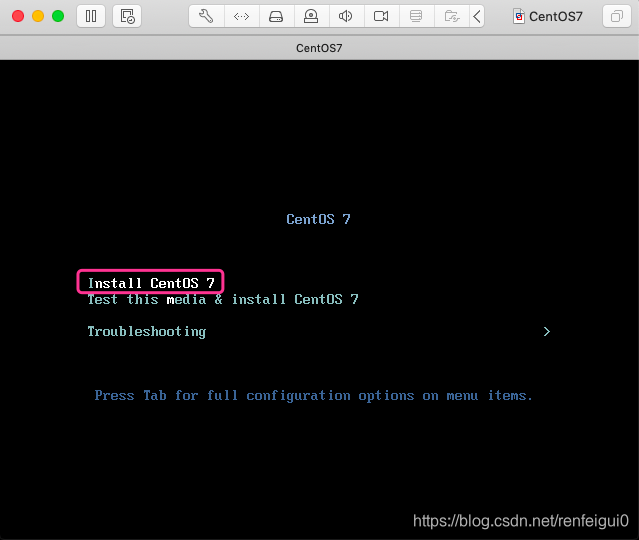This screenshot has height=540, width=639.
Task: Click the Unity/single window view button
Action: pos(617,16)
